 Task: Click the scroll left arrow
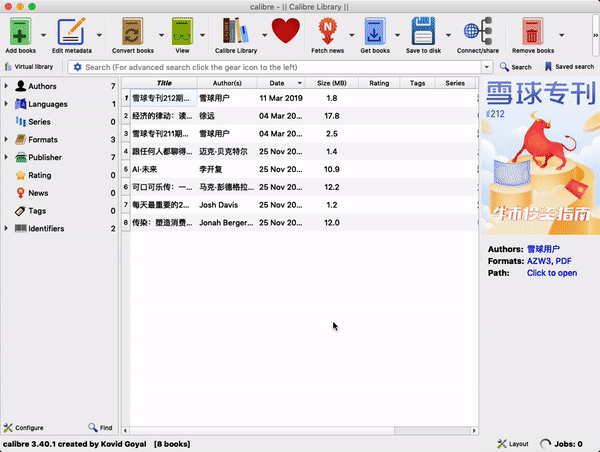pos(125,431)
